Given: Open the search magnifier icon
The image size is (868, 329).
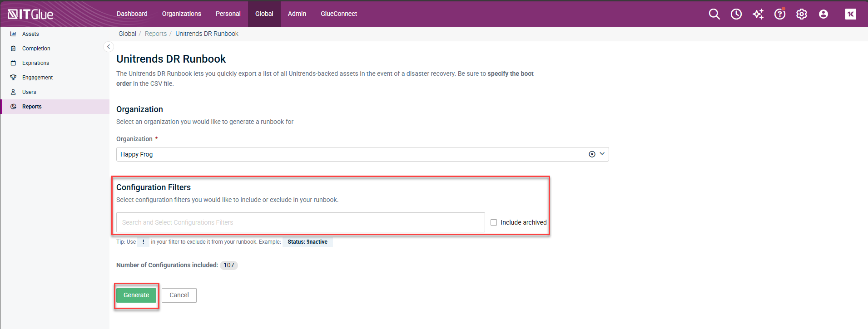Looking at the screenshot, I should pyautogui.click(x=714, y=14).
